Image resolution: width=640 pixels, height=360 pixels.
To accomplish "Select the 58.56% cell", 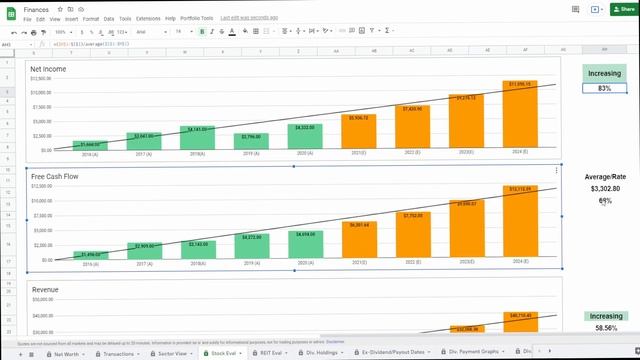I will [x=606, y=328].
